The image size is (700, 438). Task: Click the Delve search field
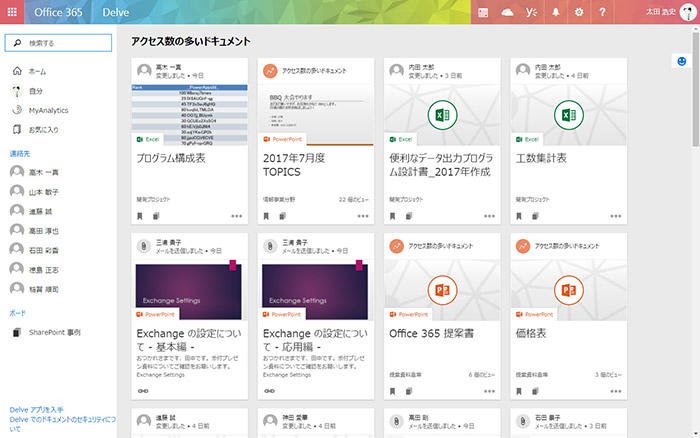pos(58,43)
